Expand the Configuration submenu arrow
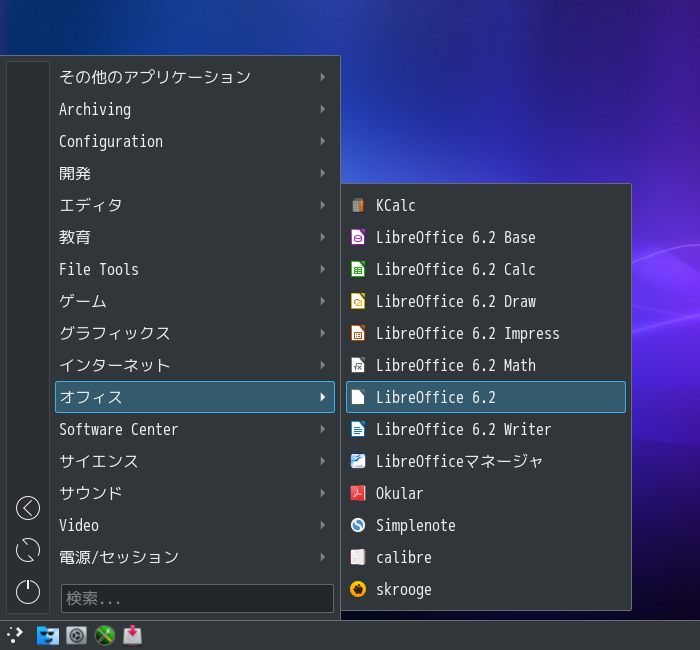The width and height of the screenshot is (700, 650). coord(323,141)
